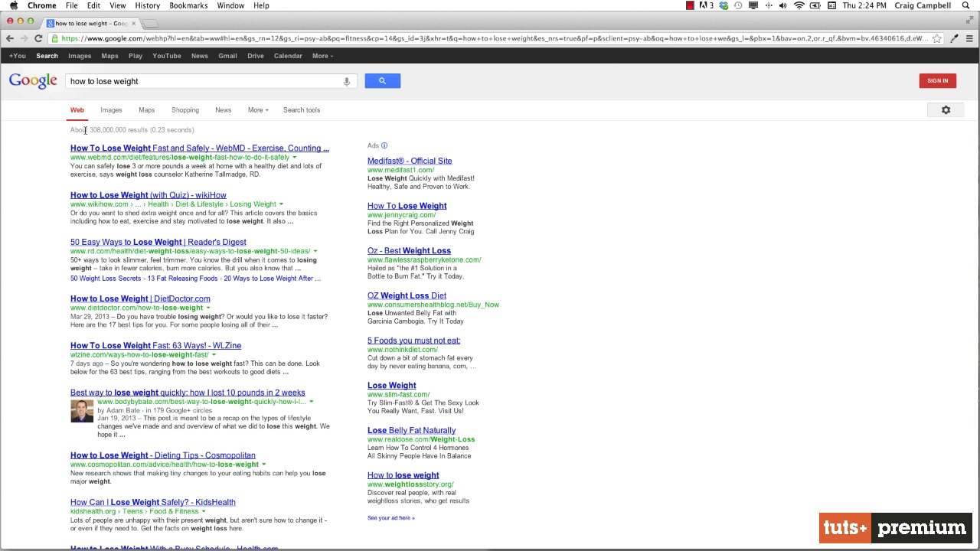Open the WebMD 'How To Lose Weight Fast' result
The image size is (980, 551).
pyautogui.click(x=200, y=148)
